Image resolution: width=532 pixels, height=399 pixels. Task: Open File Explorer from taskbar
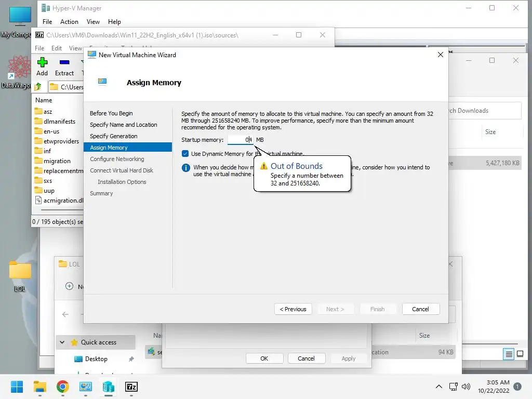(x=39, y=387)
